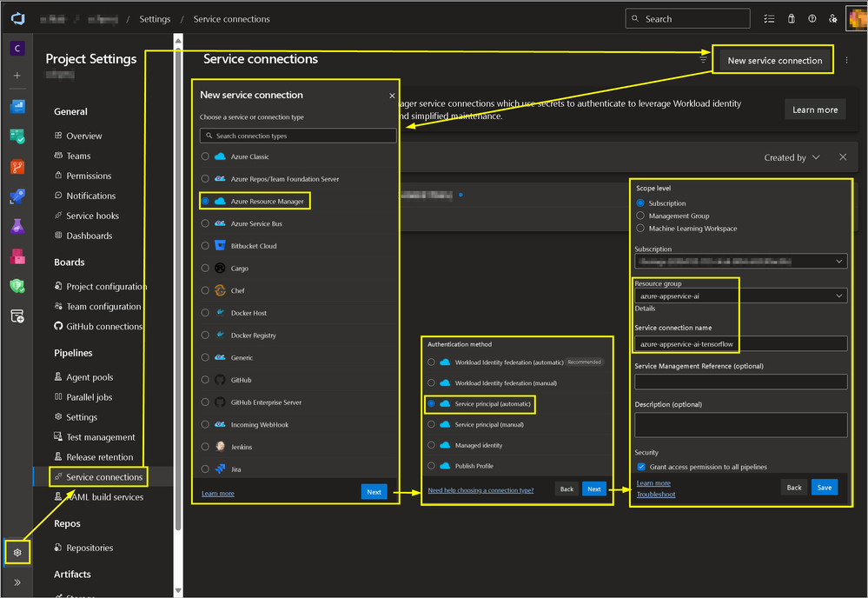
Task: Open the Troubleshoot link
Action: [x=656, y=495]
